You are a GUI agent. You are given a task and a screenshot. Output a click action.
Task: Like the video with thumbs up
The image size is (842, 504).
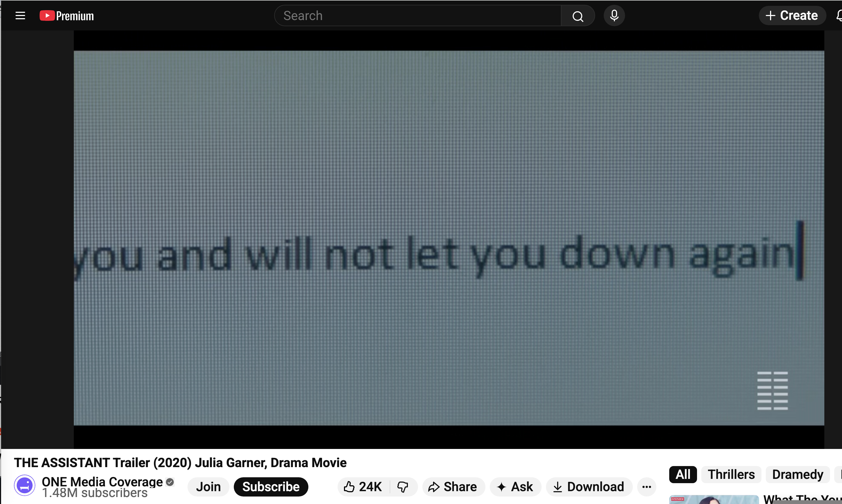coord(363,487)
